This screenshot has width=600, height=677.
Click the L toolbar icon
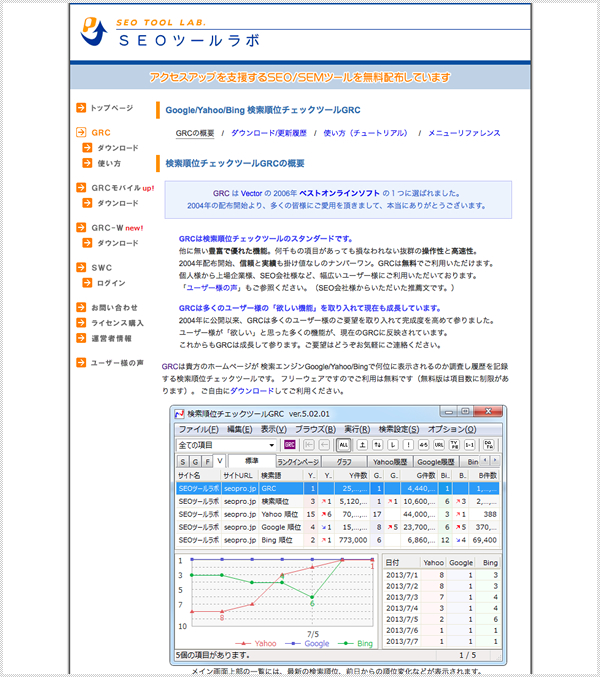tap(393, 444)
